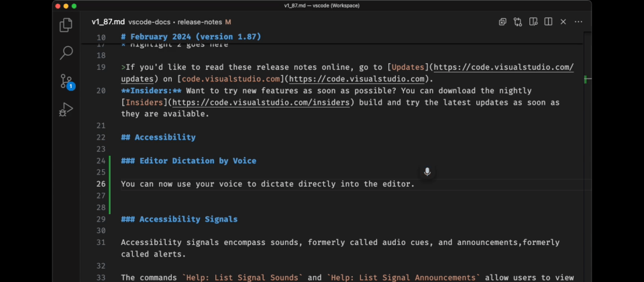Open the Explorer view in activity bar
644x282 pixels.
[66, 26]
